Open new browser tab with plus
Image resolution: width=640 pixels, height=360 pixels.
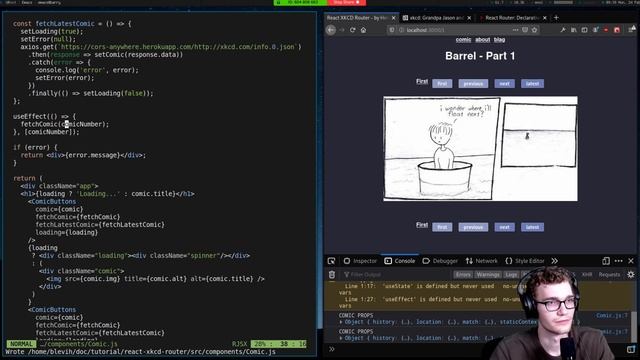pos(556,18)
